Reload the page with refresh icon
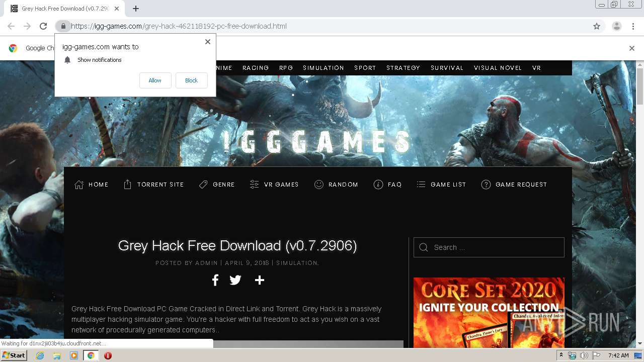 (x=43, y=26)
